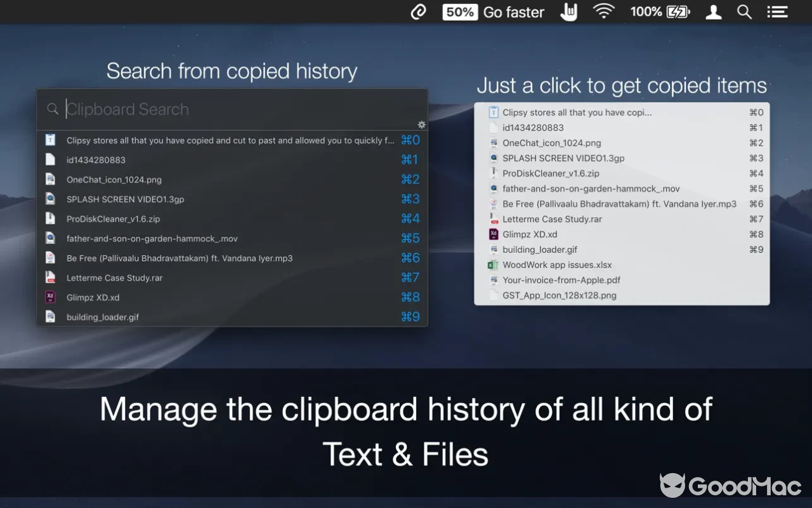Open the list icon menu at far right
812x508 pixels.
(777, 11)
